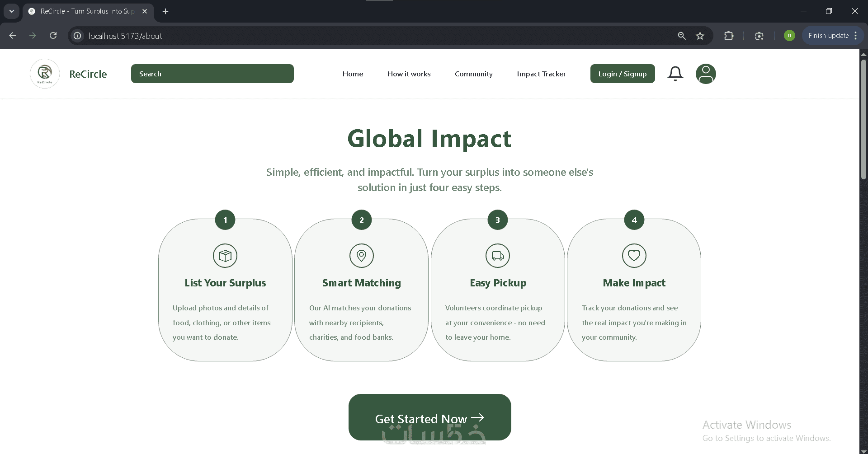Minimize the browser window

click(x=803, y=11)
